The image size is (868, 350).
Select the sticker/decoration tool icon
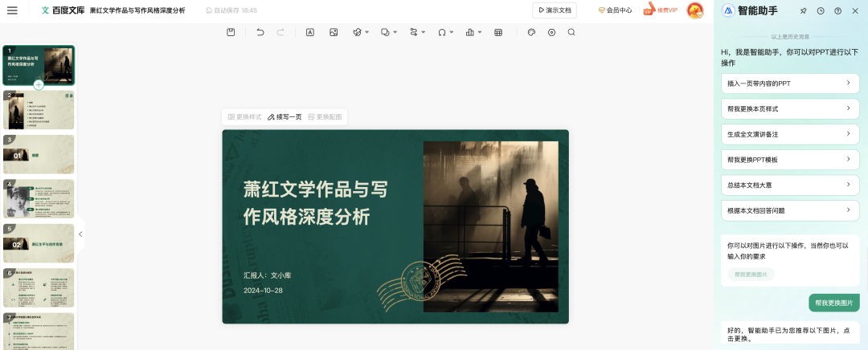358,33
